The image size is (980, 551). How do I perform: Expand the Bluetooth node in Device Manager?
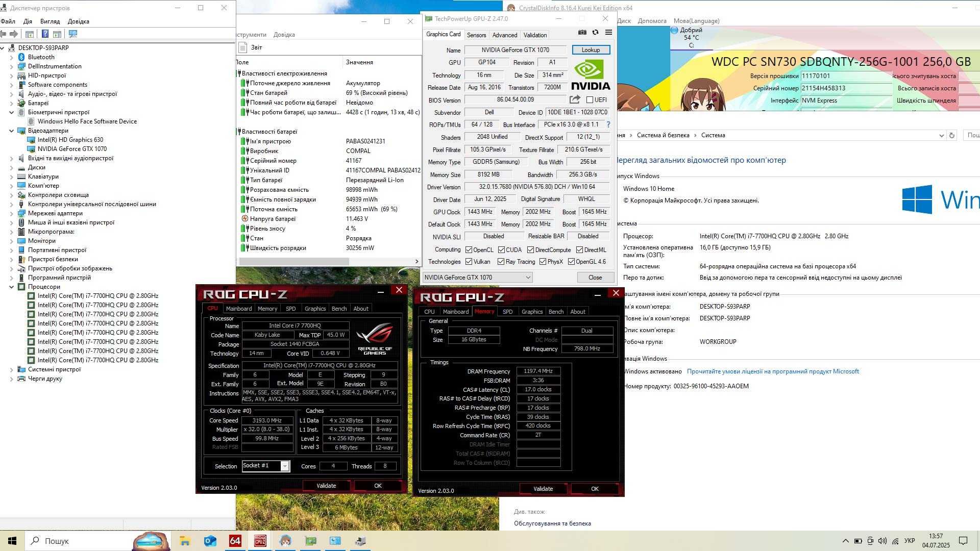[x=11, y=57]
